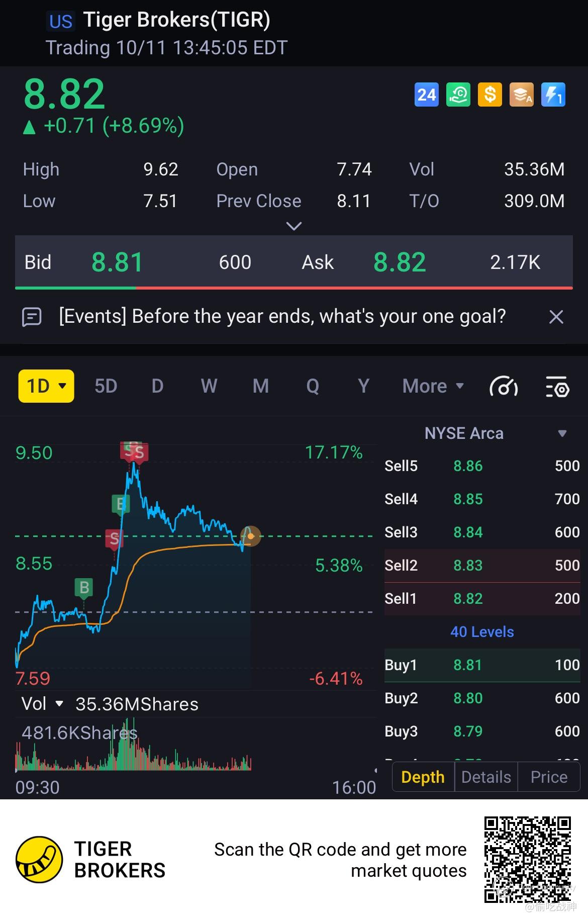The width and height of the screenshot is (588, 920).
Task: Tap the T/O value 309.0M
Action: pos(534,201)
